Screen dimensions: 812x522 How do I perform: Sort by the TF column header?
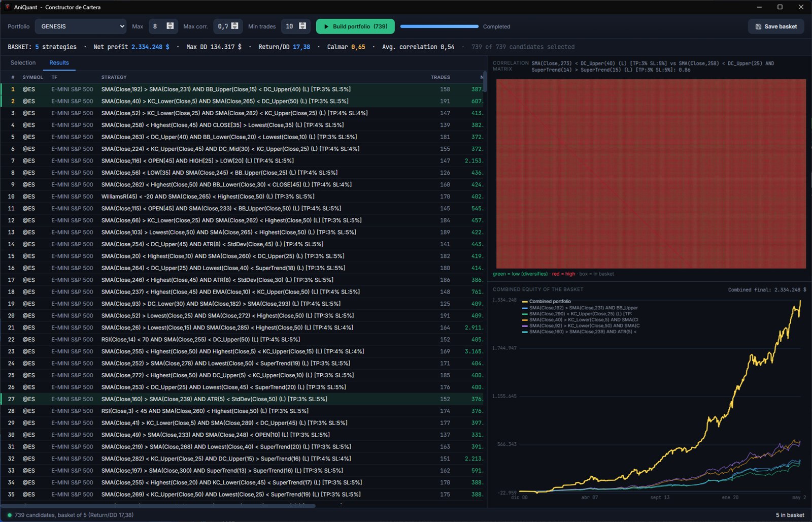click(x=54, y=77)
